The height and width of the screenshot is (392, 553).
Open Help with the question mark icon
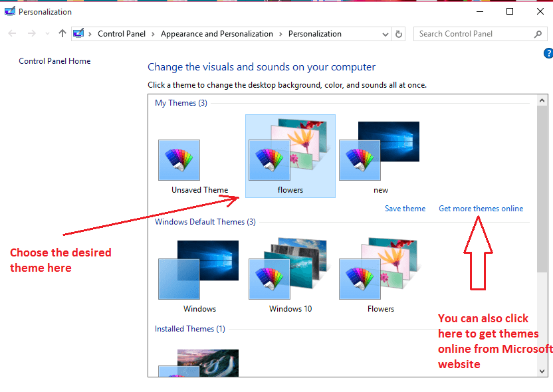click(548, 53)
